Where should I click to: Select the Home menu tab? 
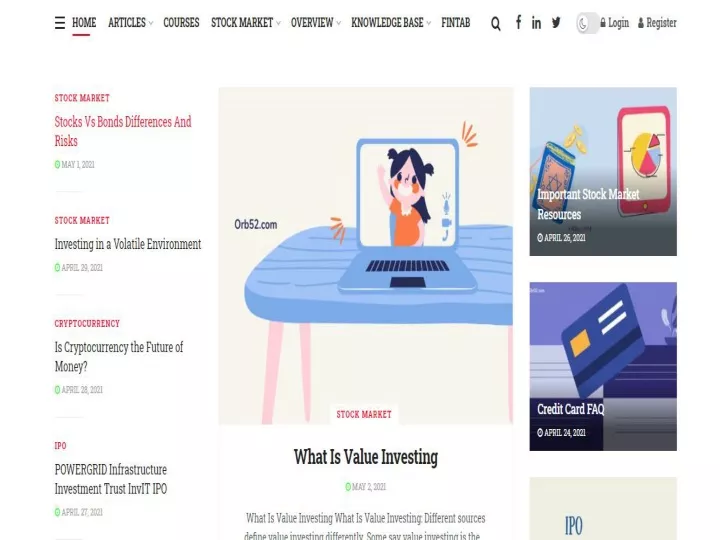84,22
